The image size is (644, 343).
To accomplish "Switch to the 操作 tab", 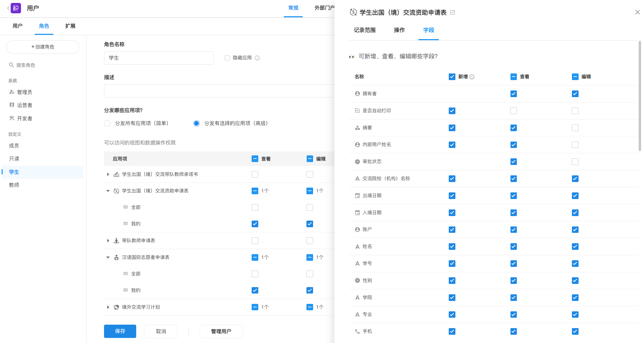I will [399, 30].
